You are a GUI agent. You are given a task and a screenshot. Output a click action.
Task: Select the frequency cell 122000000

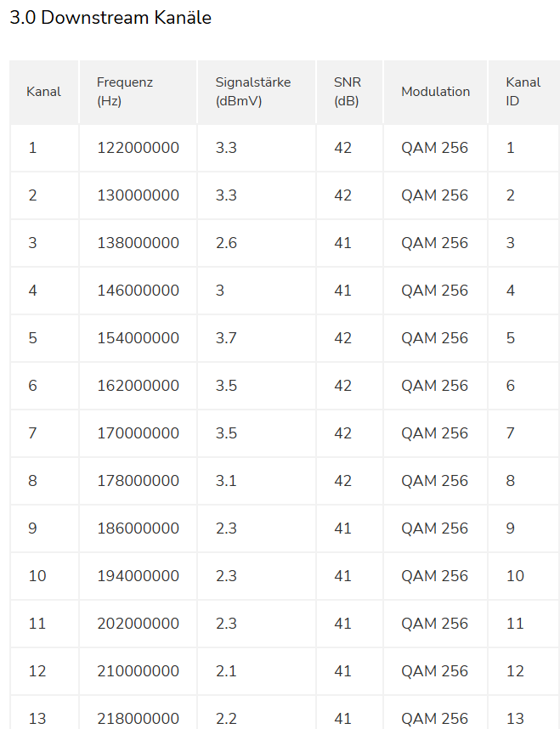[x=138, y=148]
